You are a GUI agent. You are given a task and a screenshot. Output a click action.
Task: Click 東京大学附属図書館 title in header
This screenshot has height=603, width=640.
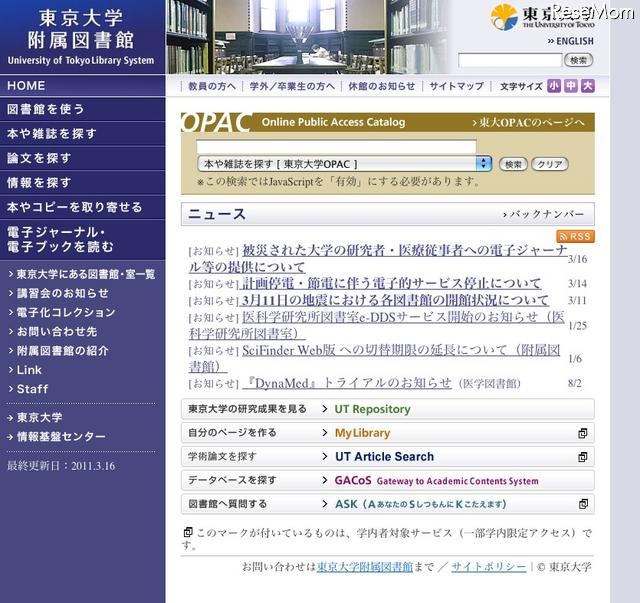coord(81,29)
